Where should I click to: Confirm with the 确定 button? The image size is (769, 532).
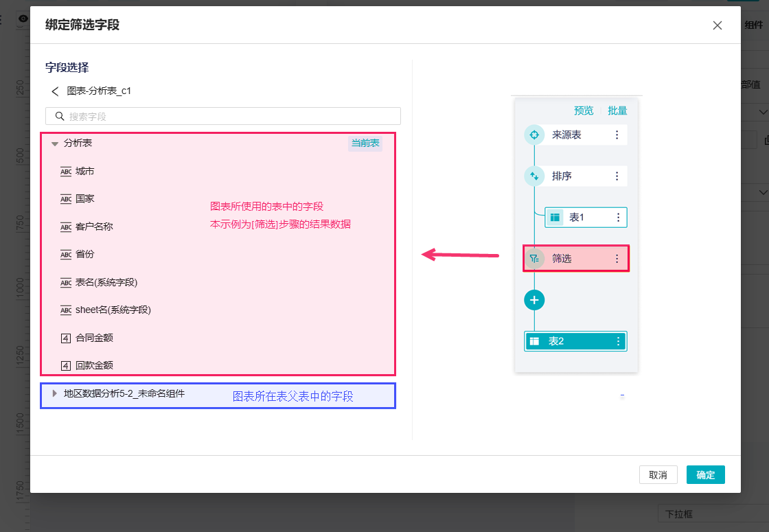pos(705,474)
